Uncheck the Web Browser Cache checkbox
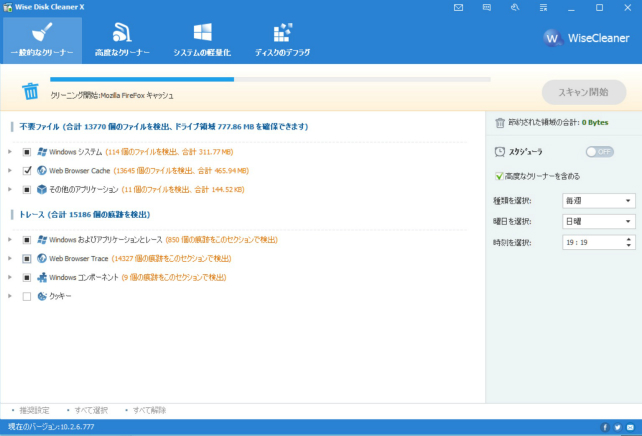Viewport: 642px width, 436px height. tap(27, 171)
